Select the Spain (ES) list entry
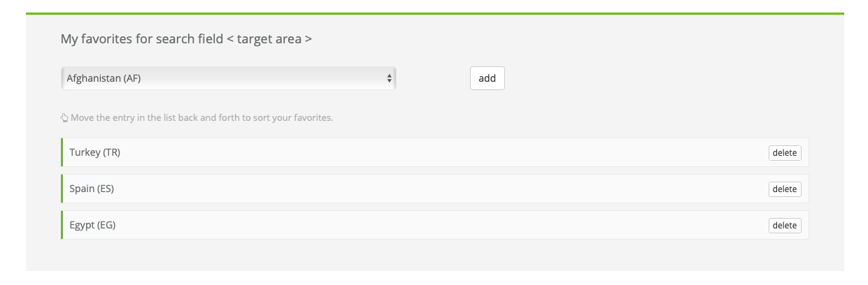The width and height of the screenshot is (868, 285). coord(420,189)
